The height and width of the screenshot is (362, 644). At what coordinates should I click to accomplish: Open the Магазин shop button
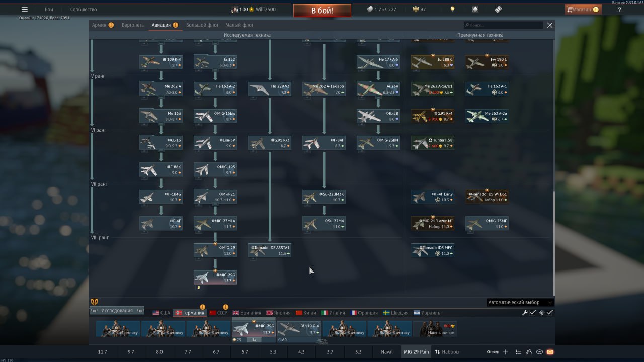coord(583,9)
